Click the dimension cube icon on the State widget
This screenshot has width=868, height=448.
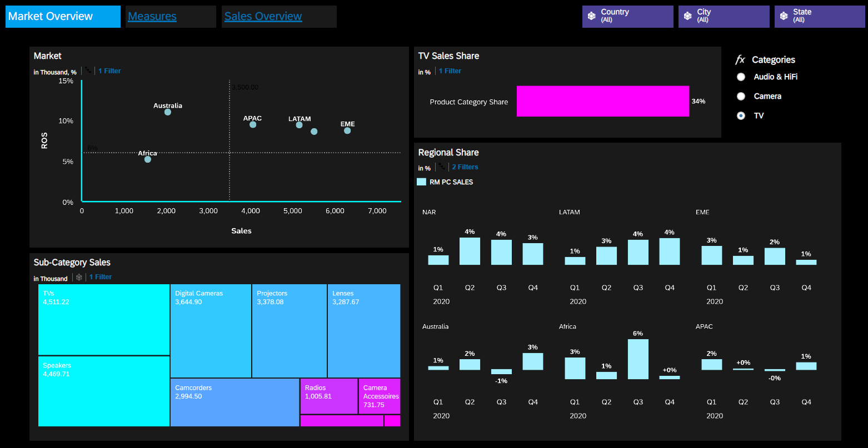pyautogui.click(x=784, y=16)
